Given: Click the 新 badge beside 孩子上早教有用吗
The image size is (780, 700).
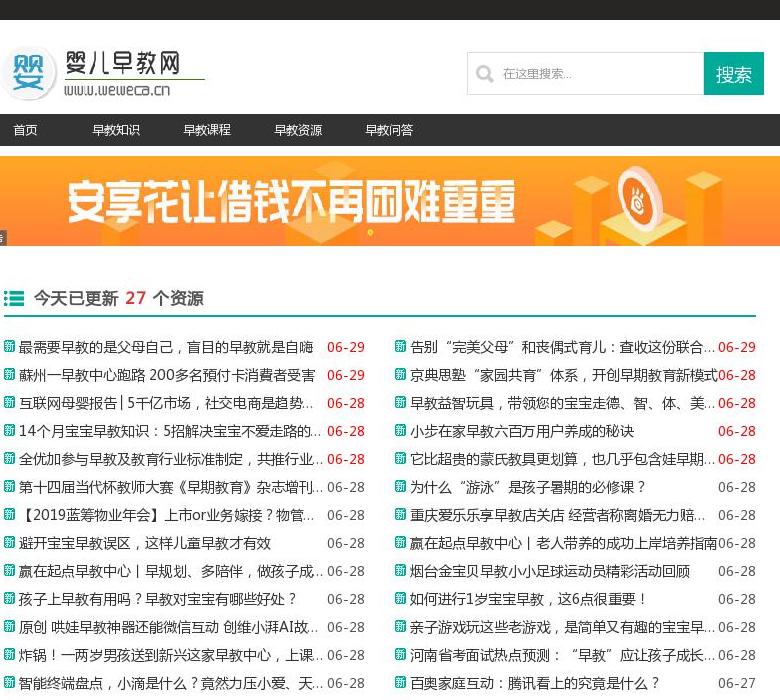Looking at the screenshot, I should [x=9, y=598].
